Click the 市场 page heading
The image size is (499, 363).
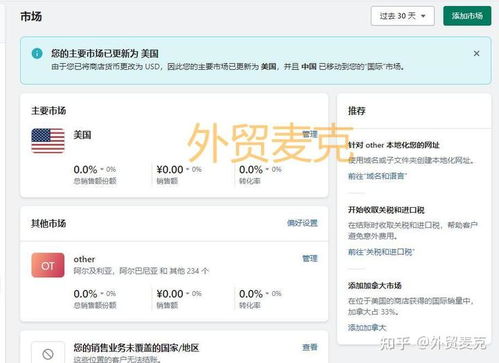pyautogui.click(x=31, y=16)
